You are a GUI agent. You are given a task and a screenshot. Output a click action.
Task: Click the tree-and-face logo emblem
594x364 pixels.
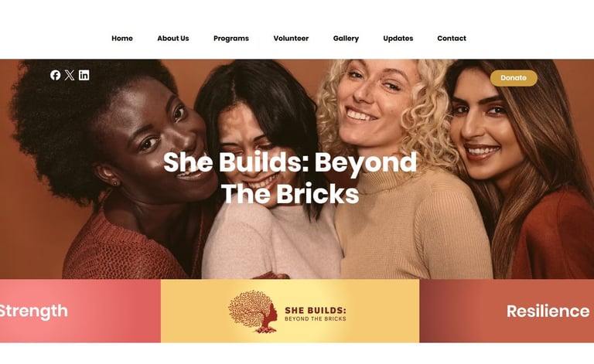[x=253, y=311]
